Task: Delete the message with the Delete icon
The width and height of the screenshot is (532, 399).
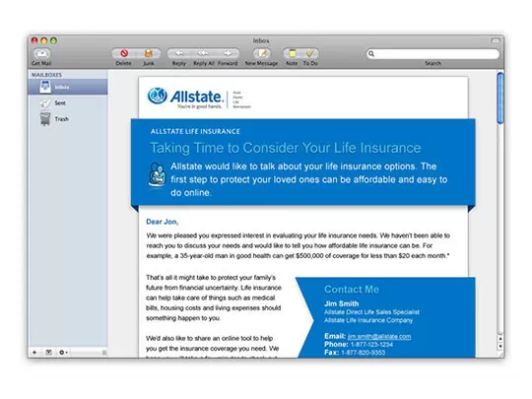Action: click(x=124, y=53)
